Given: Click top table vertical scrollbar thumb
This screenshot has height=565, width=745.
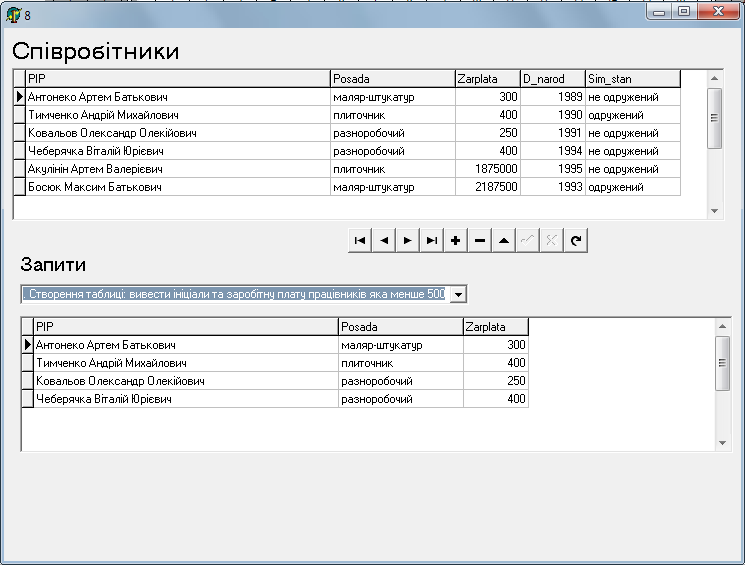Looking at the screenshot, I should (x=714, y=116).
